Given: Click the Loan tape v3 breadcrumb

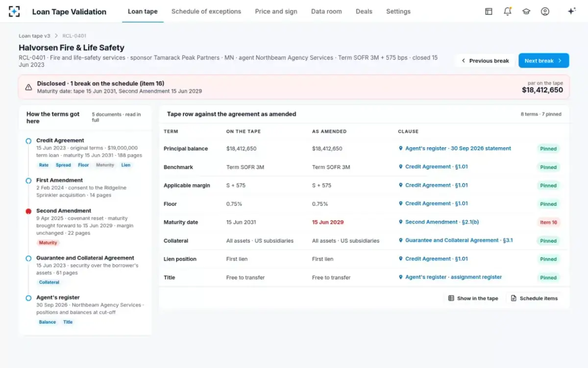Looking at the screenshot, I should click(x=34, y=36).
